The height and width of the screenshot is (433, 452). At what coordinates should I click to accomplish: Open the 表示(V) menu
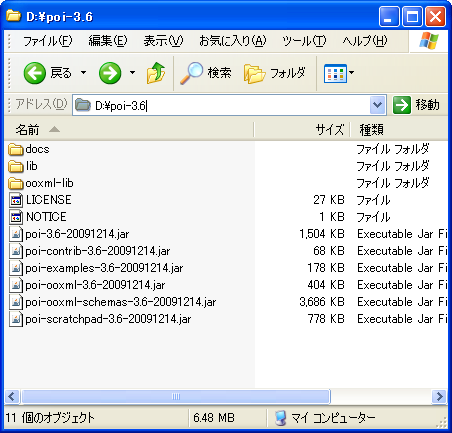(163, 41)
